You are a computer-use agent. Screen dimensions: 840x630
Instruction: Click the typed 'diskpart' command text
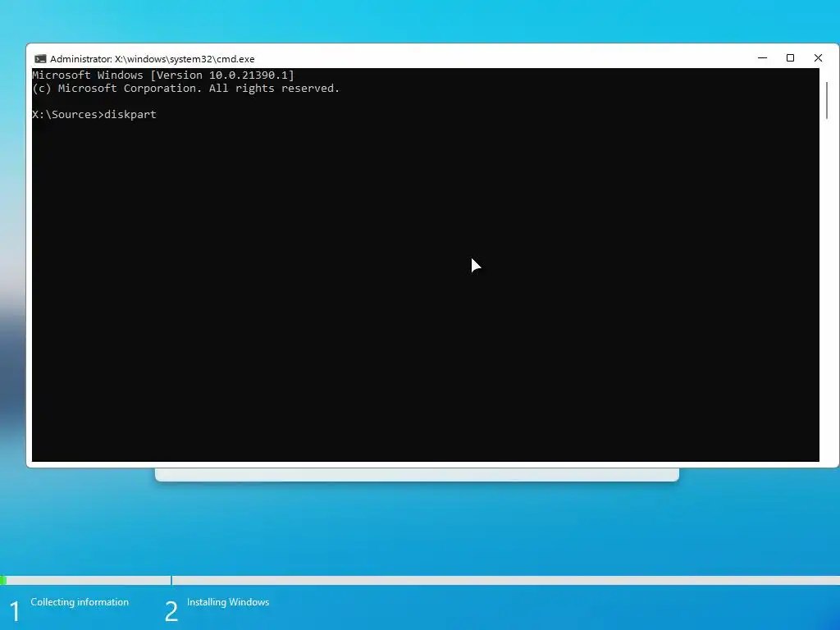click(x=130, y=115)
